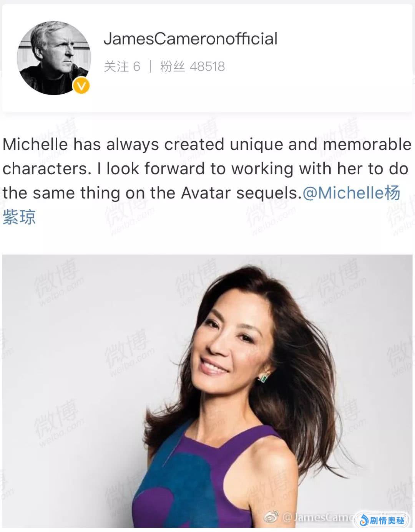Click the blue play icon beside 剧情奥秘

[363, 520]
